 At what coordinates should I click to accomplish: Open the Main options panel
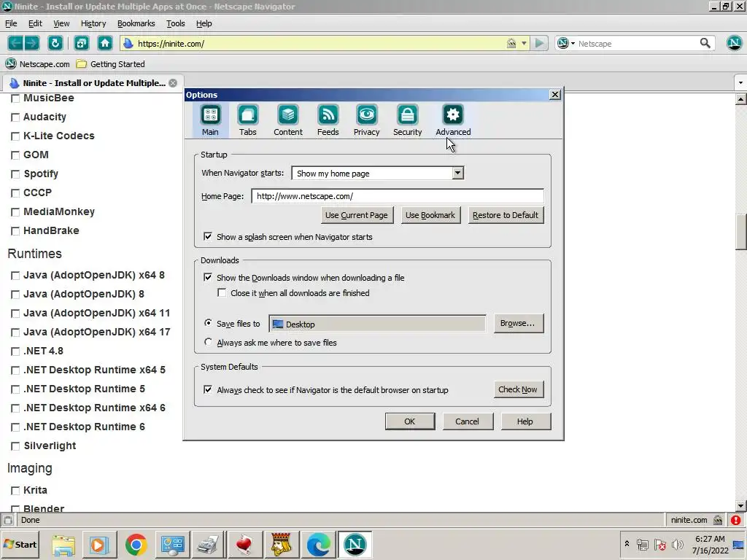[210, 120]
